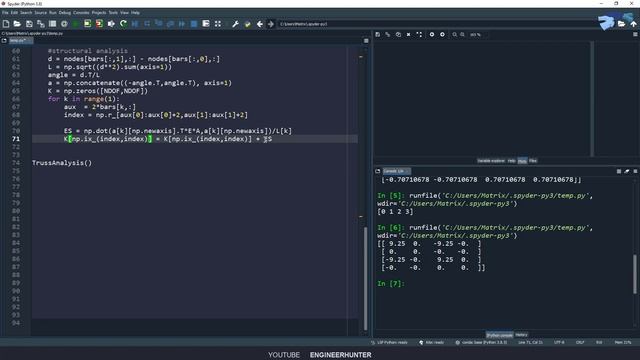Click the @ symbol finder icon

click(x=64, y=24)
